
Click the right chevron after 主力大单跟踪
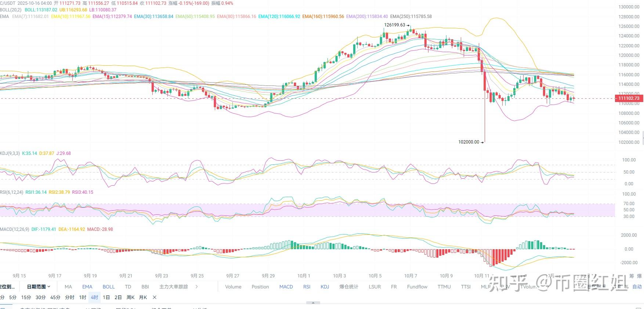(x=197, y=287)
